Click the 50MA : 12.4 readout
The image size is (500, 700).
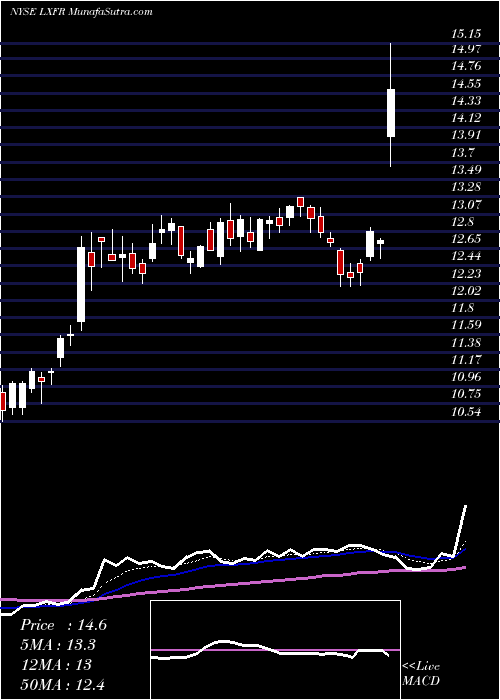(x=62, y=684)
